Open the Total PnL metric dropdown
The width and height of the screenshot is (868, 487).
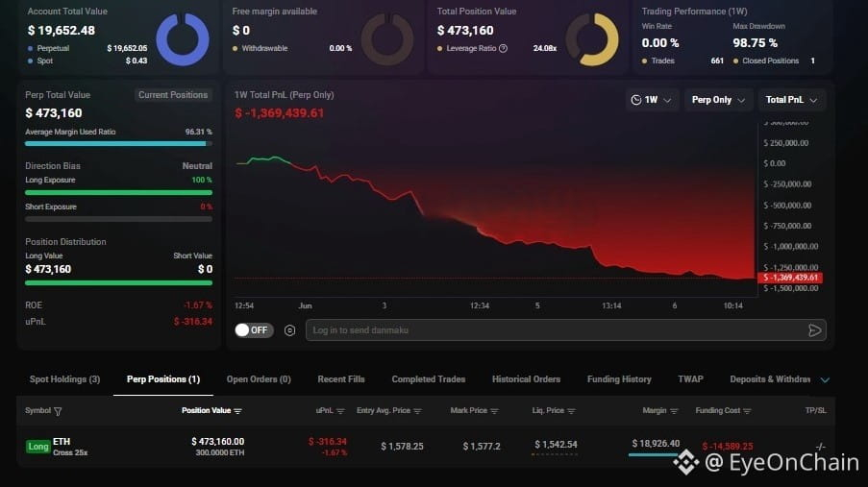[x=792, y=100]
